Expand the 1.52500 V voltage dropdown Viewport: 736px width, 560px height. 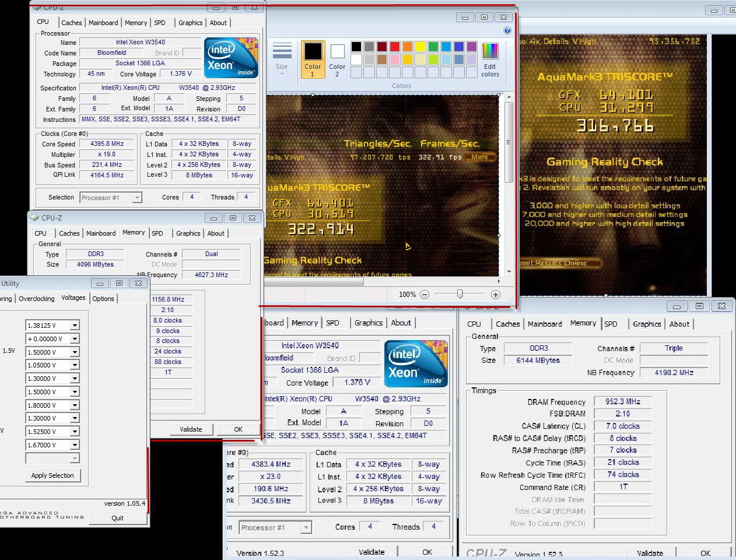(75, 432)
